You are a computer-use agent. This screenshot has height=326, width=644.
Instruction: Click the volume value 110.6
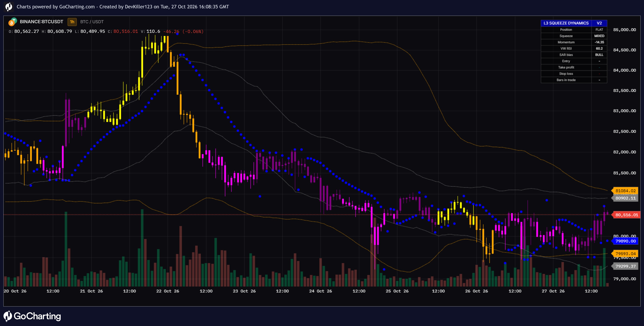click(153, 31)
